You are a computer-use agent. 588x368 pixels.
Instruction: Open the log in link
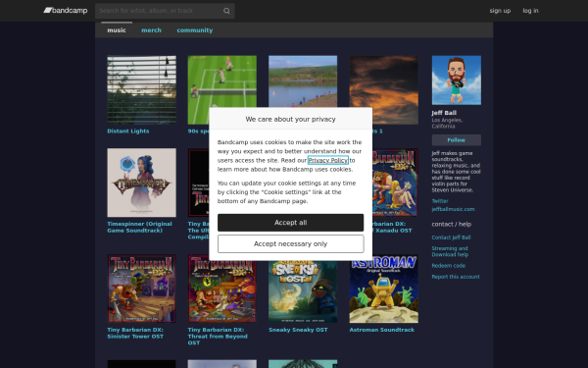click(x=530, y=11)
